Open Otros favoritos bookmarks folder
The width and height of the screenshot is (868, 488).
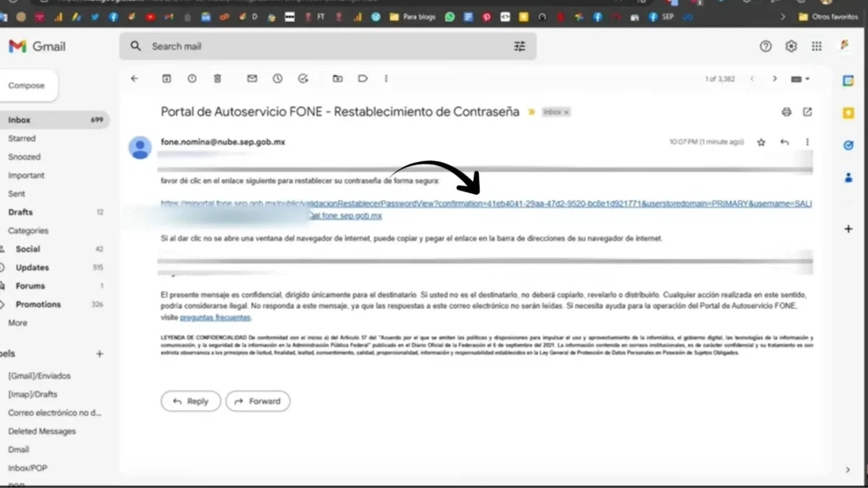click(828, 17)
